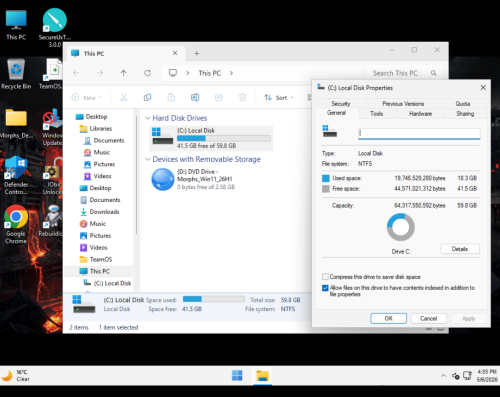Go up one level with up arrow
Screen dimensions: 500x397
click(x=123, y=73)
